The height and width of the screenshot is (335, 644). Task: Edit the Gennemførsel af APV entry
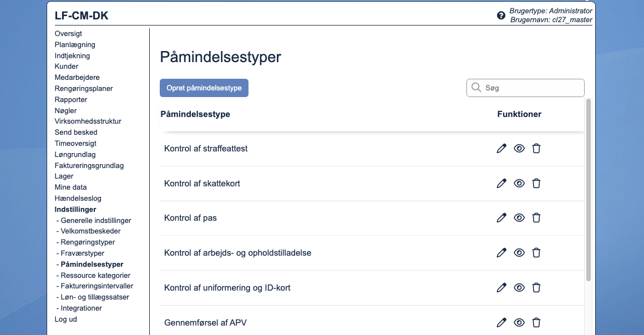(501, 322)
